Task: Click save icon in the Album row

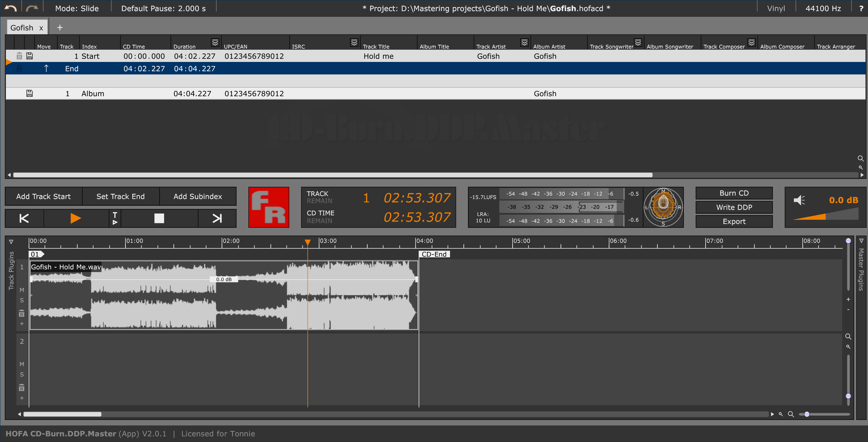Action: click(x=30, y=93)
